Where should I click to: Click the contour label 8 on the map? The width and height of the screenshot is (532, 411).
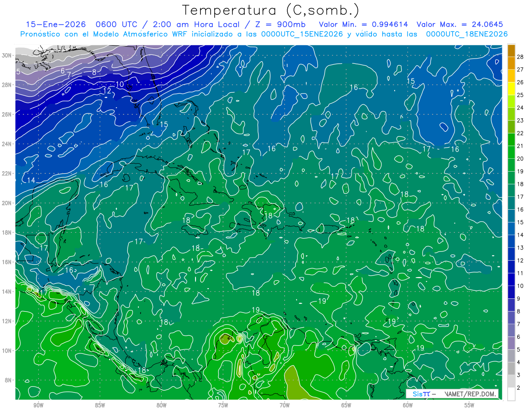94,72
